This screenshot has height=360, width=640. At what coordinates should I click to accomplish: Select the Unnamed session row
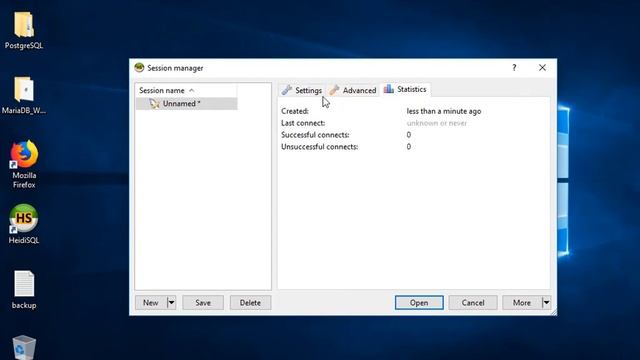[x=187, y=104]
